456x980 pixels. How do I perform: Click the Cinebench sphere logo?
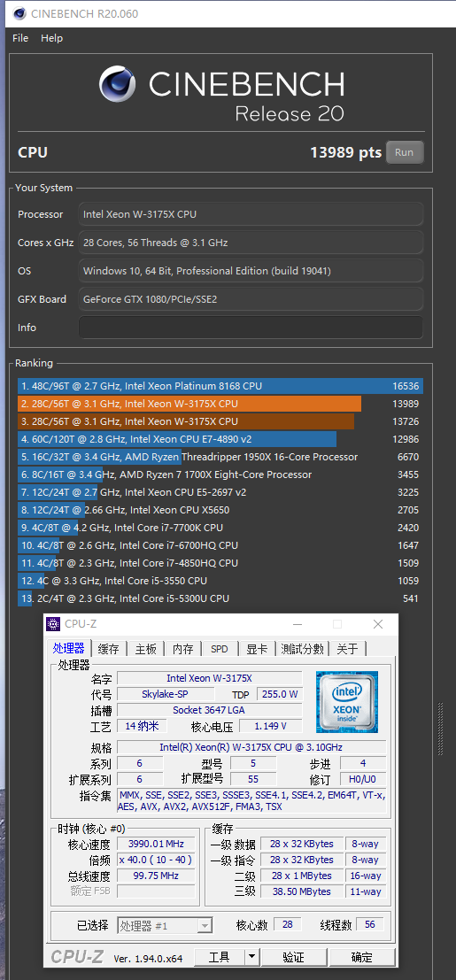pos(119,84)
